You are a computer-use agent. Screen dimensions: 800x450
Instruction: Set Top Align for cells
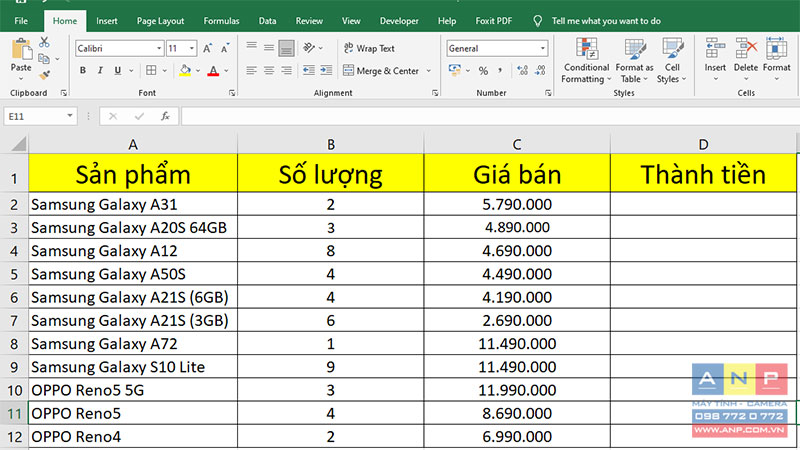pyautogui.click(x=252, y=47)
